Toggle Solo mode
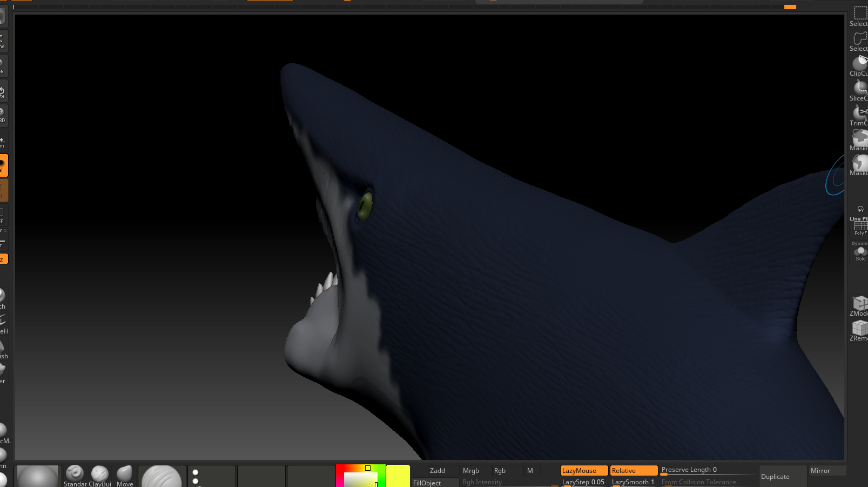868x487 pixels. click(860, 252)
